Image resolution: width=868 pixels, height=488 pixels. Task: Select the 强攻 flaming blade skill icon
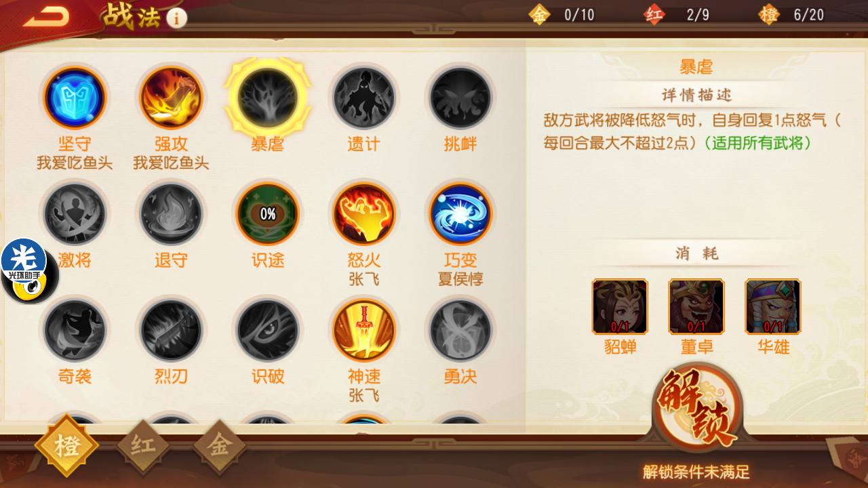[x=171, y=98]
